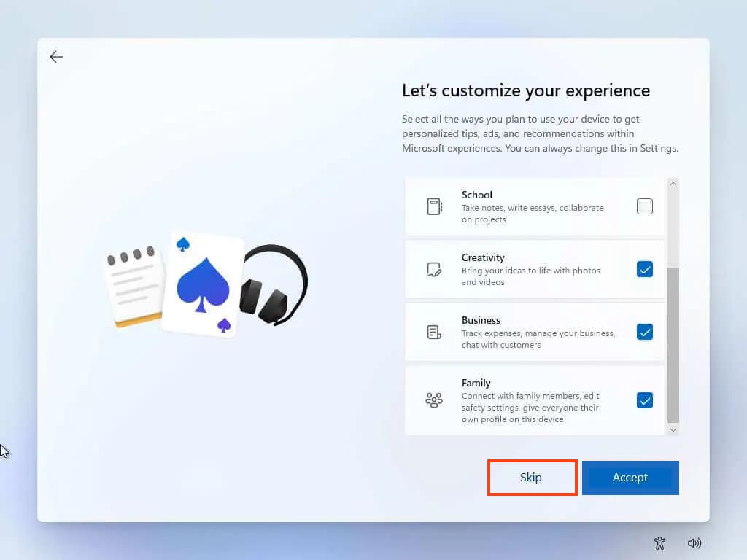Click the spade playing card illustration
Screen dimensions: 747x560
click(x=203, y=284)
